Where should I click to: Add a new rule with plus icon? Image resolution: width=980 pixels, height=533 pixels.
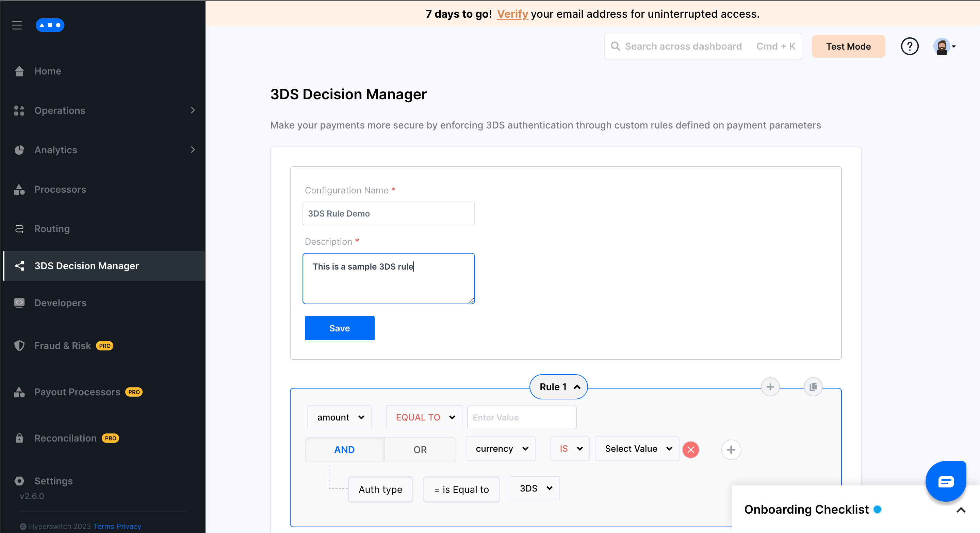click(x=770, y=386)
